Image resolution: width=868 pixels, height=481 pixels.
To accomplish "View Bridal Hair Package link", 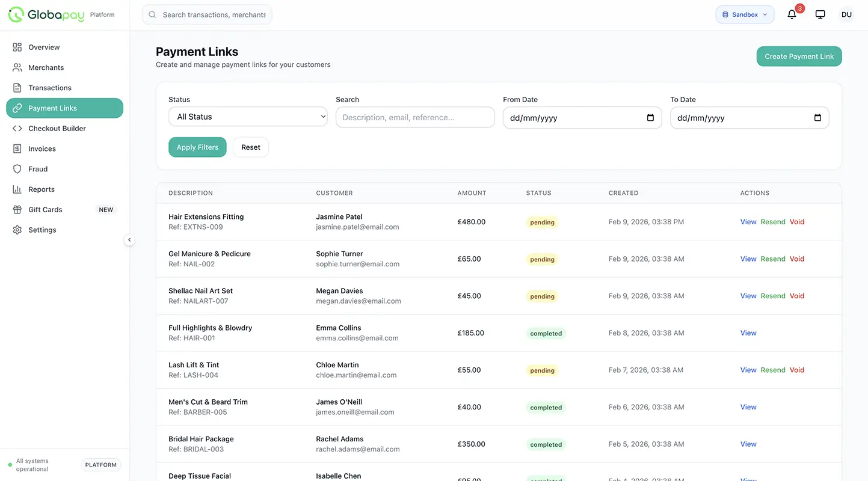I will 748,444.
